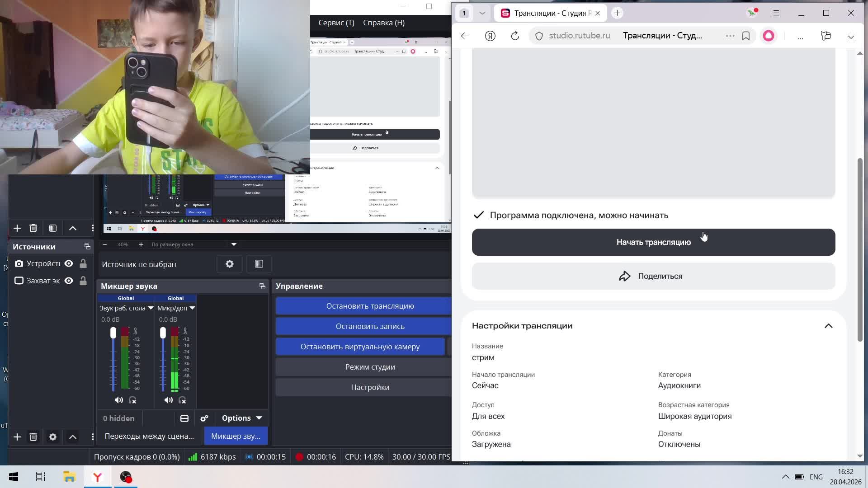Click Начать трансляцию button
The width and height of the screenshot is (868, 488).
(653, 242)
